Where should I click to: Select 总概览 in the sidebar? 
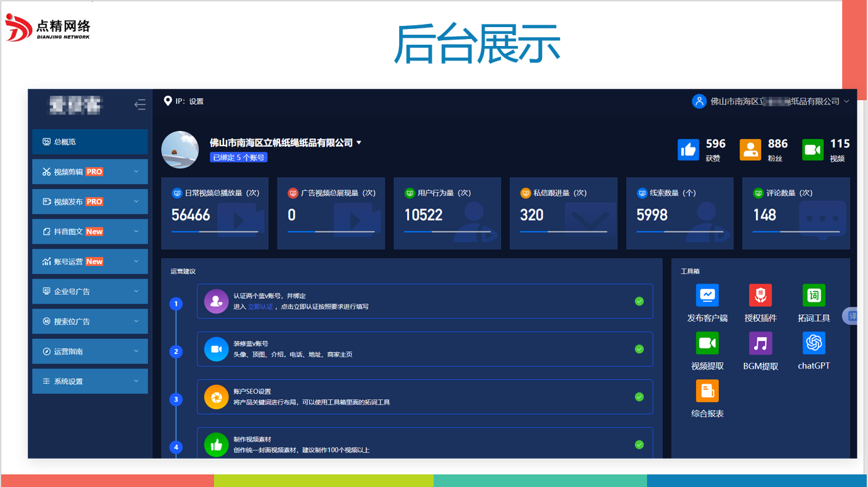pos(90,142)
